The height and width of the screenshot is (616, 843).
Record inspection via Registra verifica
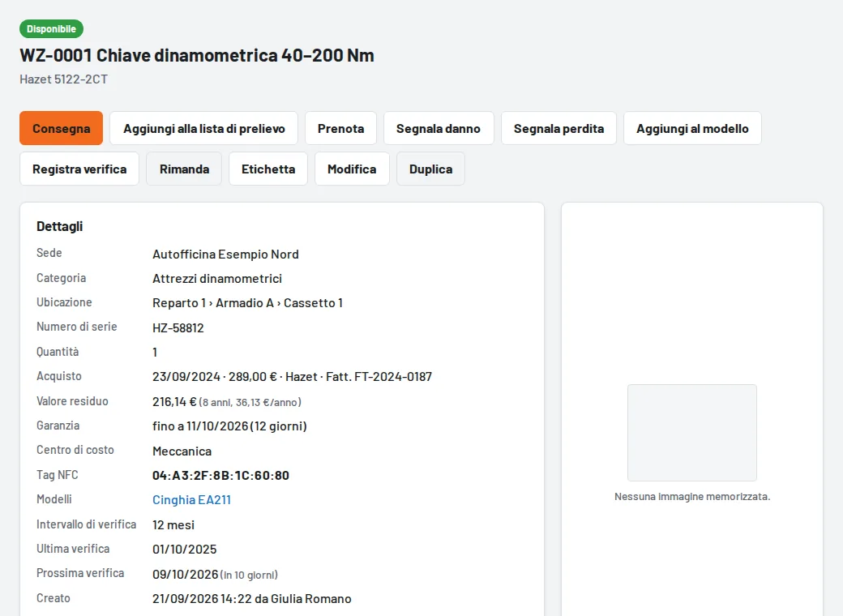pyautogui.click(x=79, y=169)
